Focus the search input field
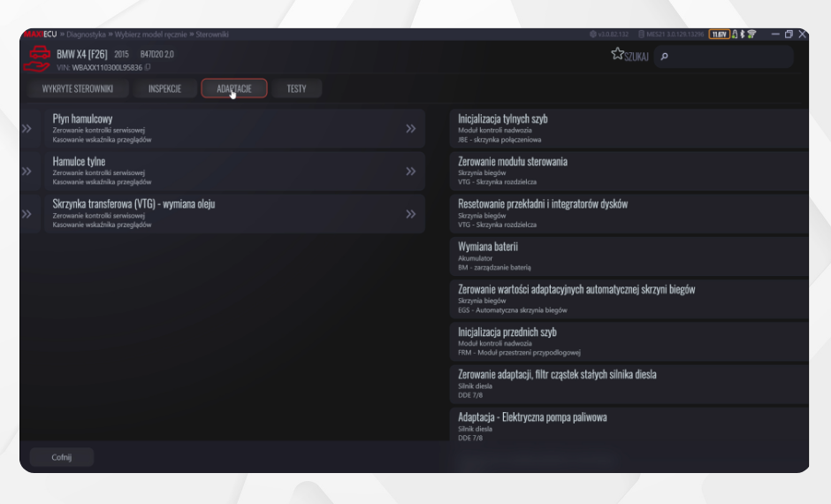Screen dimensions: 831x504 coord(724,57)
